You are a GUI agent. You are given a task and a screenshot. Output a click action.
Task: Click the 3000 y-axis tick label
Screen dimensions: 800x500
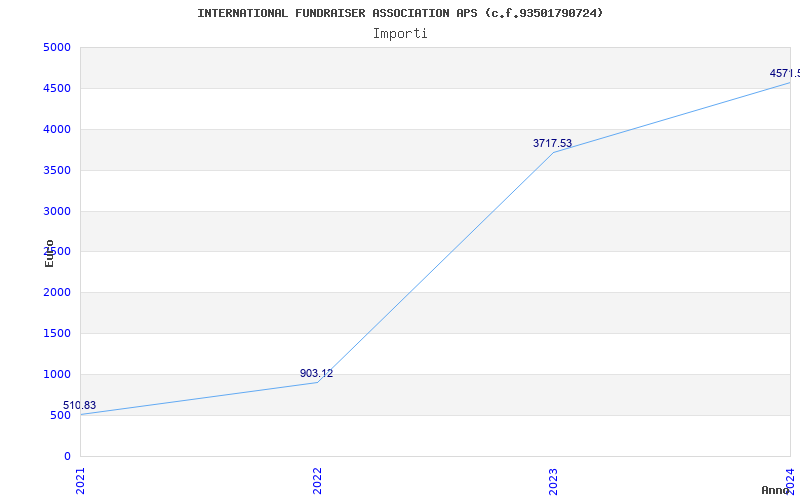tap(57, 211)
